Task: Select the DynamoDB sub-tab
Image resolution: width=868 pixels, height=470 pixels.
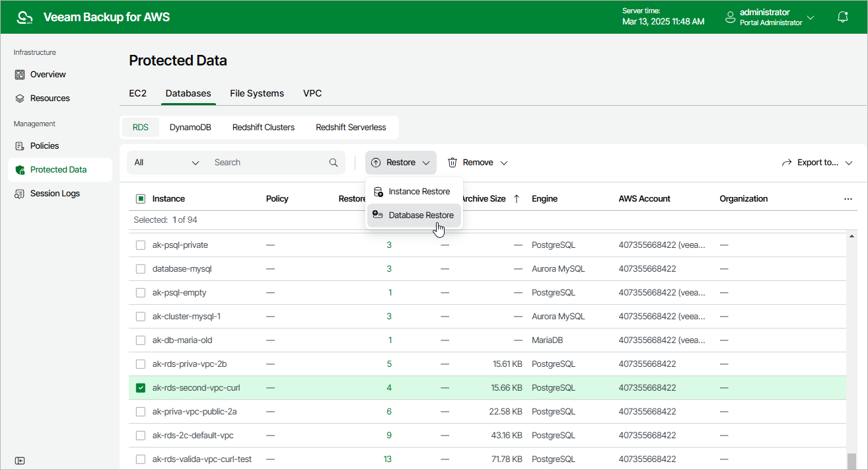Action: [x=190, y=128]
